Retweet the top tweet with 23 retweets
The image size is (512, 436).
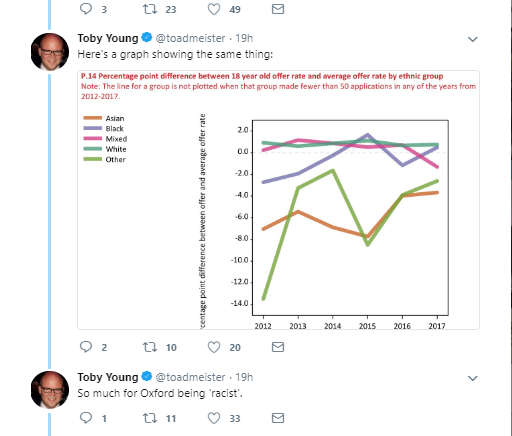(150, 9)
